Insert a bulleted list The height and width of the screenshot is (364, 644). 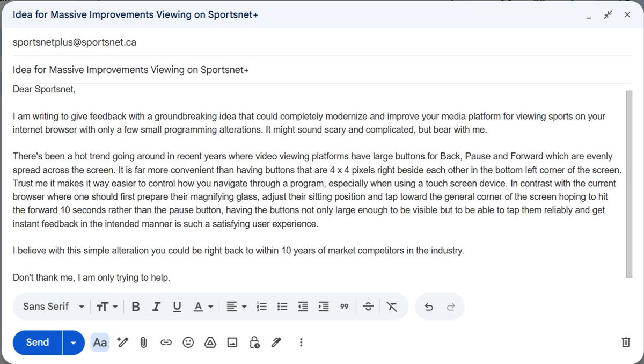tap(282, 307)
